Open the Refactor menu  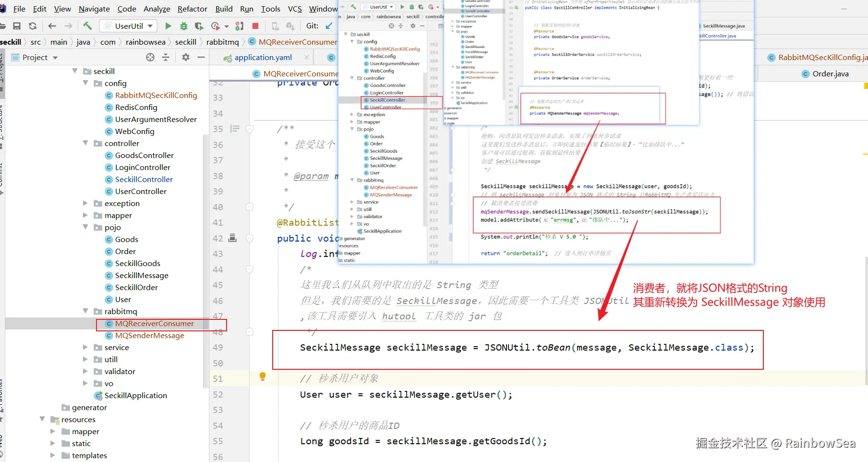click(x=193, y=9)
